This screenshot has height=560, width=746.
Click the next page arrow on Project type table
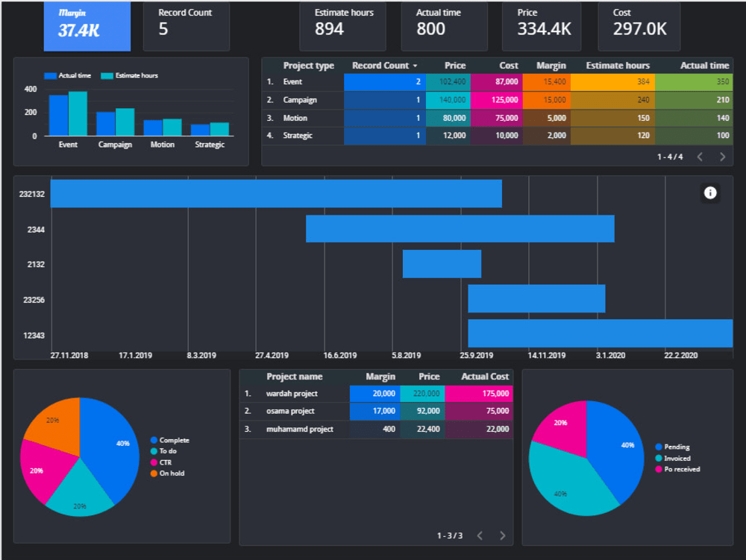(721, 157)
